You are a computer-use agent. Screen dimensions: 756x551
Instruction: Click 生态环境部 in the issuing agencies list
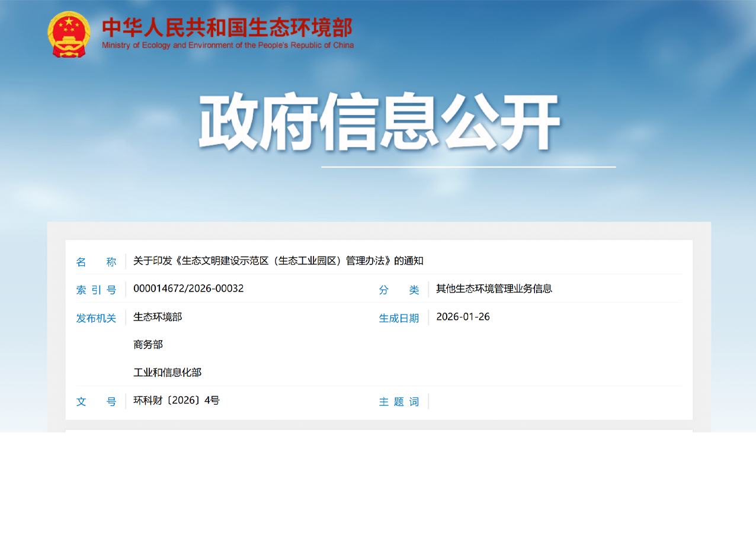158,317
